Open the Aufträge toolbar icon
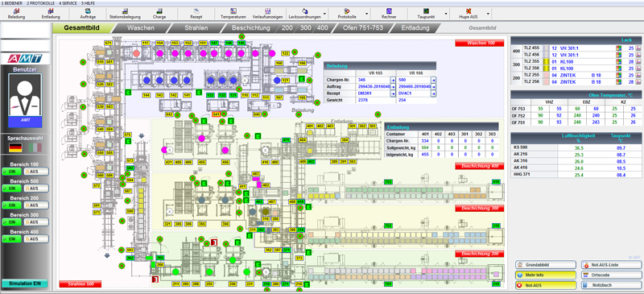The width and height of the screenshot is (644, 294). click(89, 14)
